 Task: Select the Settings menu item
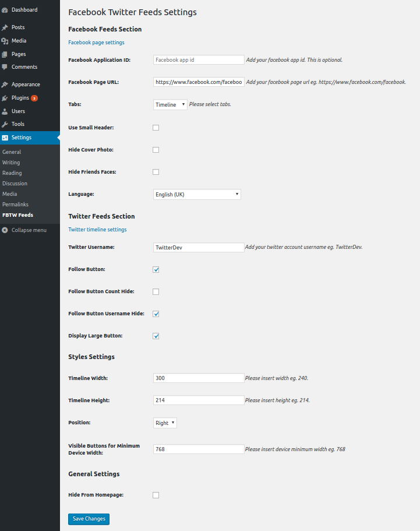tap(30, 138)
